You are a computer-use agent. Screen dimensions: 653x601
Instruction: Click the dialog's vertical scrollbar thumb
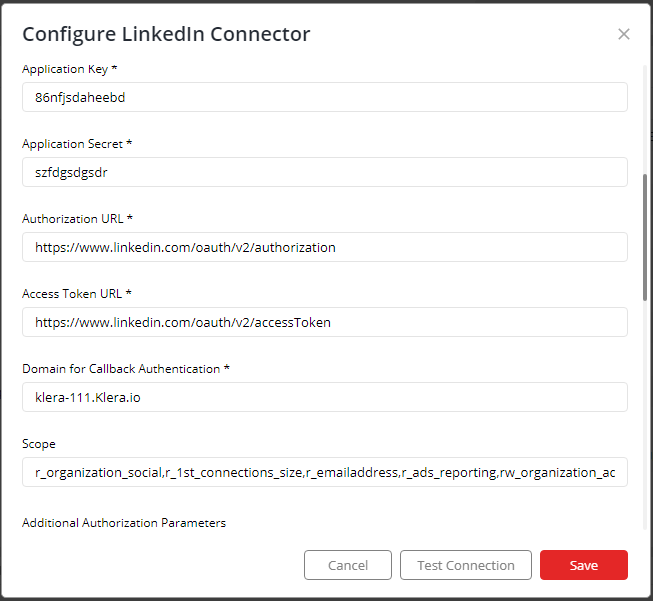coord(645,237)
